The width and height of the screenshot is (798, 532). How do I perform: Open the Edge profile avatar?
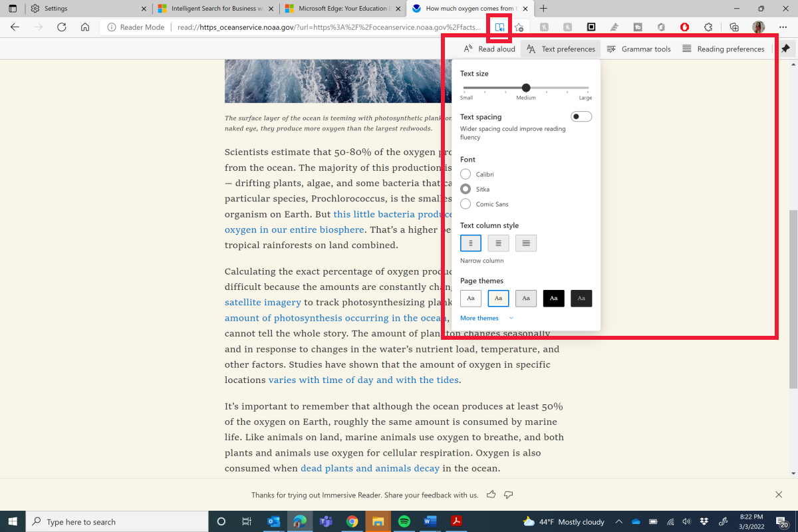tap(758, 27)
